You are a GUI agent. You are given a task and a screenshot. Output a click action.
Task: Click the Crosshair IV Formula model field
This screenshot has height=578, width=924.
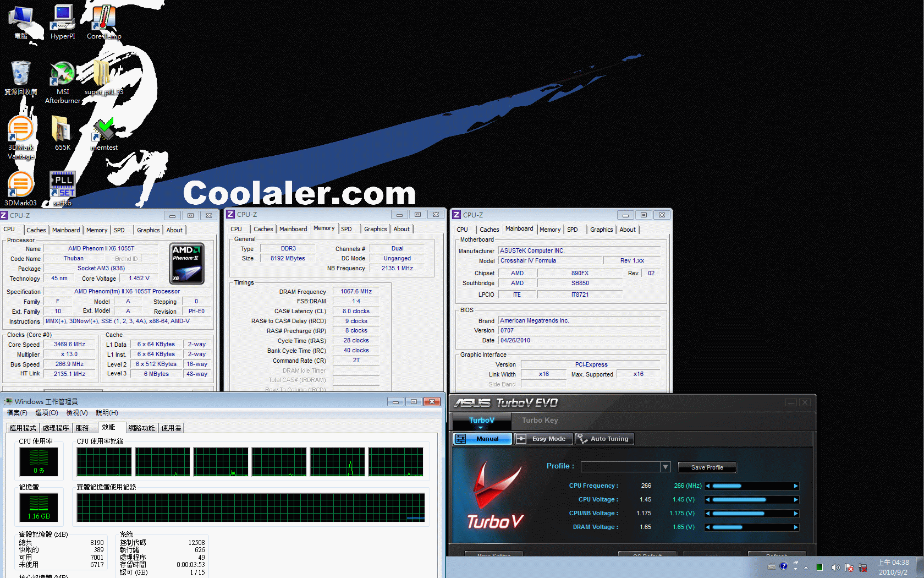coord(550,260)
